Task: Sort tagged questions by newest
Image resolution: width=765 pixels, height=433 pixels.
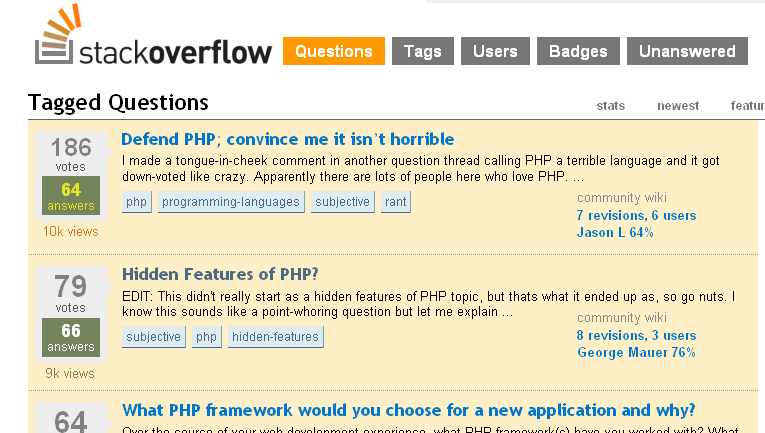Action: [x=678, y=106]
